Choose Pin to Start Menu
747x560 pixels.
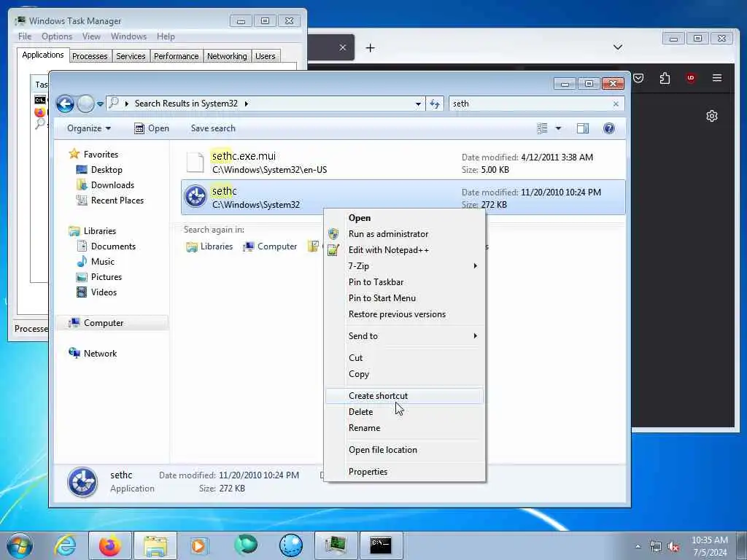[404, 298]
